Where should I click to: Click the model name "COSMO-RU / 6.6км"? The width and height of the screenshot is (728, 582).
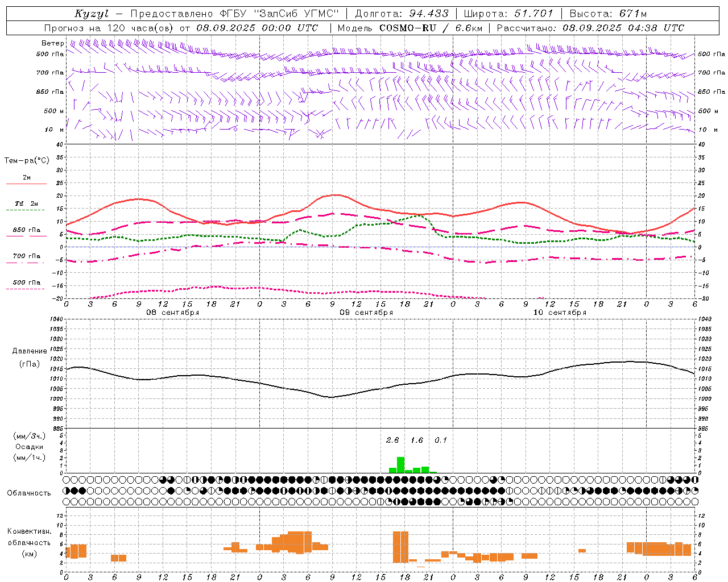coord(431,28)
